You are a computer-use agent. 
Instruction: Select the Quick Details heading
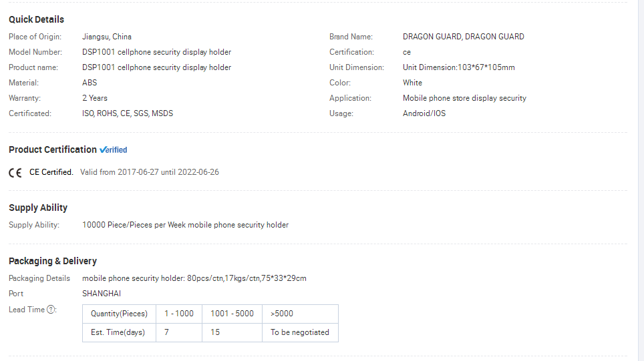(x=37, y=19)
